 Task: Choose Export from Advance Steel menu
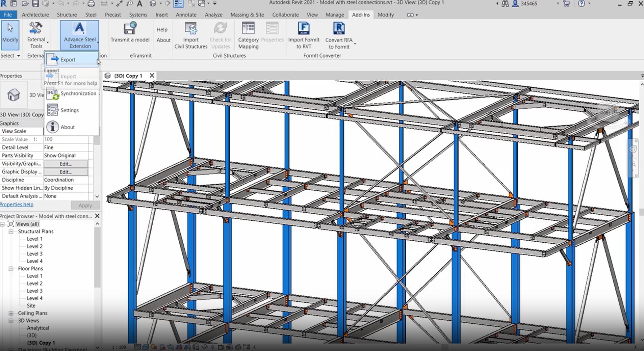click(68, 59)
